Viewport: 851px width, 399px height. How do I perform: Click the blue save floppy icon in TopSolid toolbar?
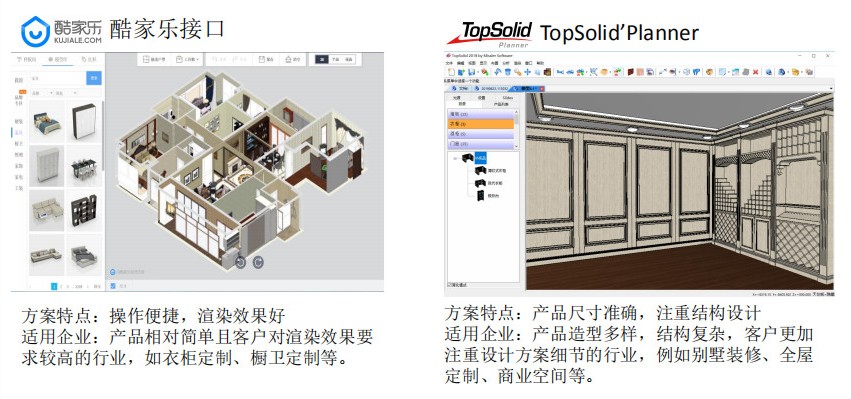(471, 72)
